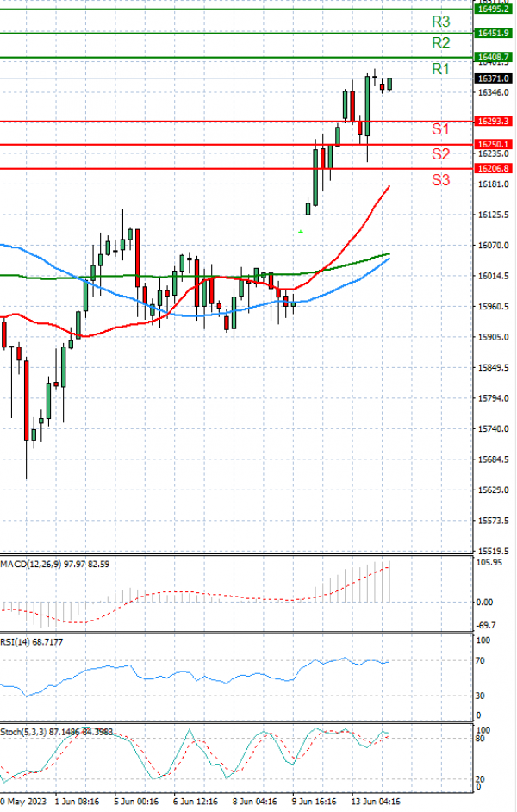
Task: Select the 16451.9 price tag
Action: click(x=494, y=33)
